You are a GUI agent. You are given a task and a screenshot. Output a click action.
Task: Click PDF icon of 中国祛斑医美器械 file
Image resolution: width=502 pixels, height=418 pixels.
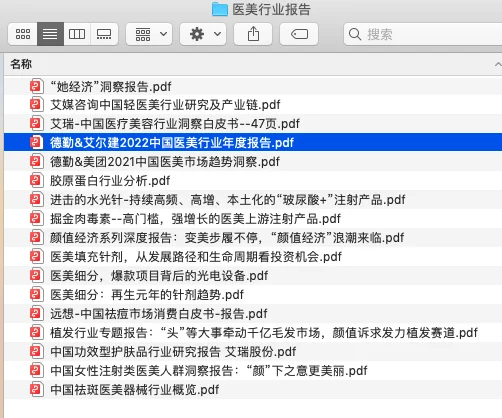pyautogui.click(x=36, y=389)
